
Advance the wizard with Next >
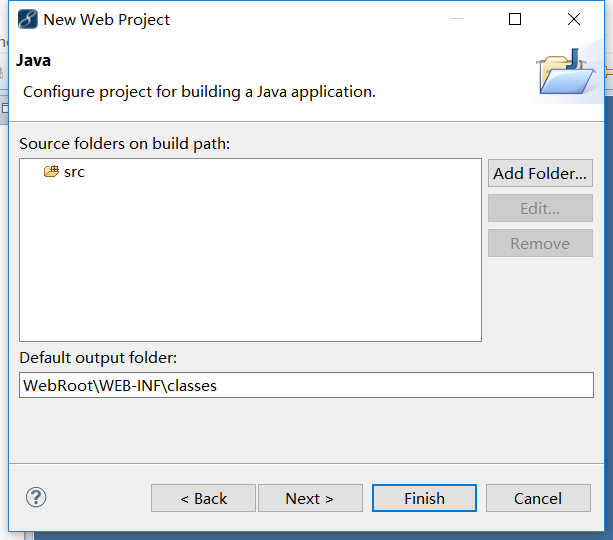310,498
